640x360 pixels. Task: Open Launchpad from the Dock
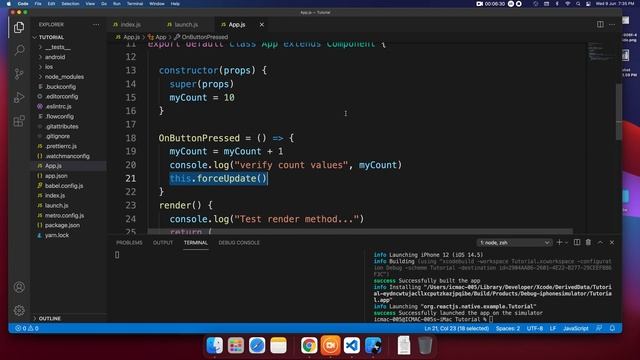pos(236,345)
